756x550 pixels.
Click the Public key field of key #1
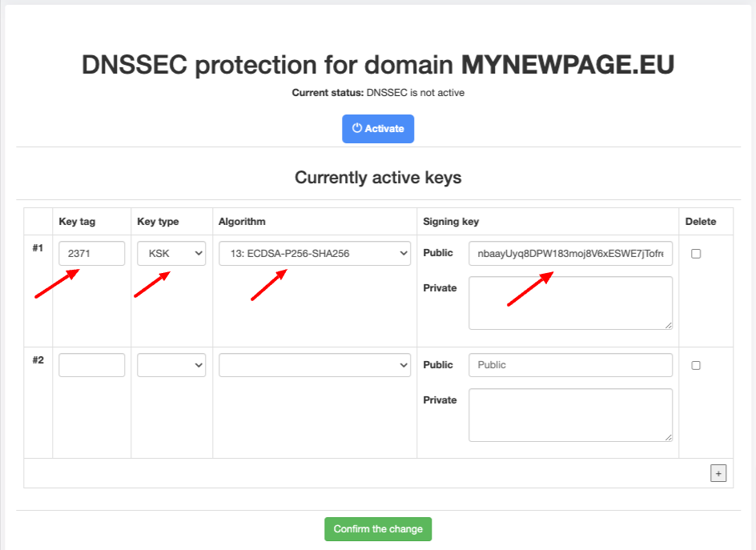(x=570, y=254)
